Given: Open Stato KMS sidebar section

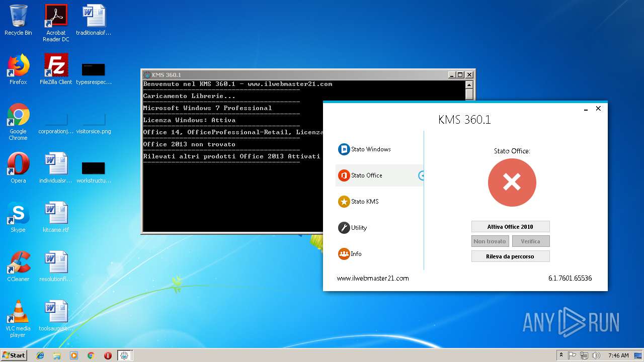Looking at the screenshot, I should pyautogui.click(x=379, y=202).
